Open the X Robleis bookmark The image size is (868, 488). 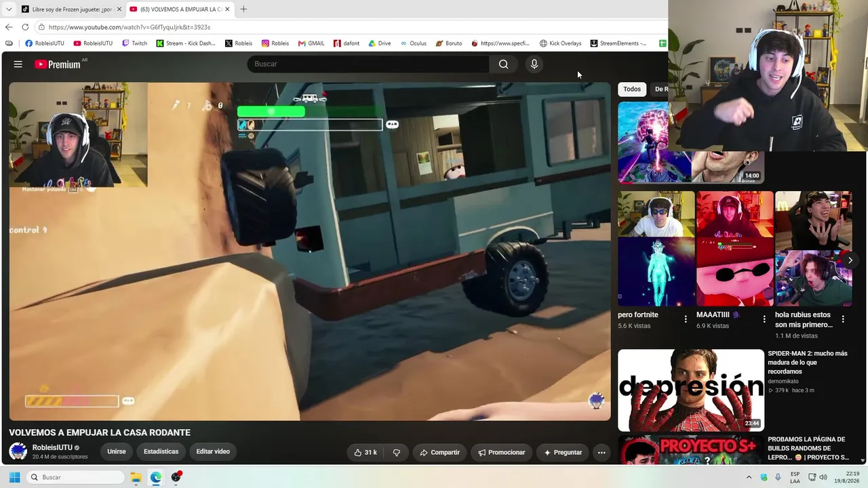tap(239, 43)
